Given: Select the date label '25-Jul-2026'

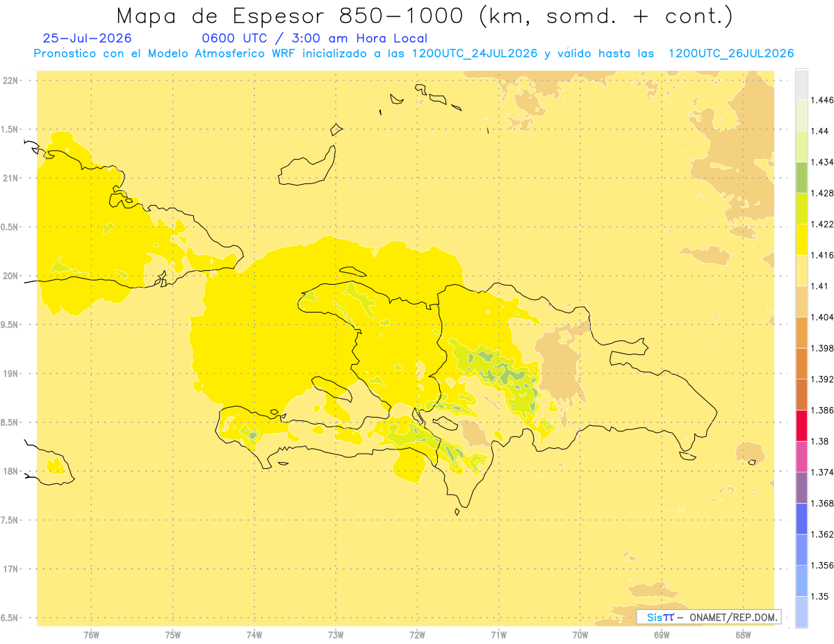Looking at the screenshot, I should pos(87,39).
